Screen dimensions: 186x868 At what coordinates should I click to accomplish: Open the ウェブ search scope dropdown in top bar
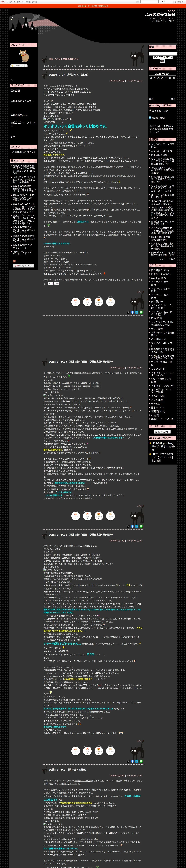click(166, 2)
